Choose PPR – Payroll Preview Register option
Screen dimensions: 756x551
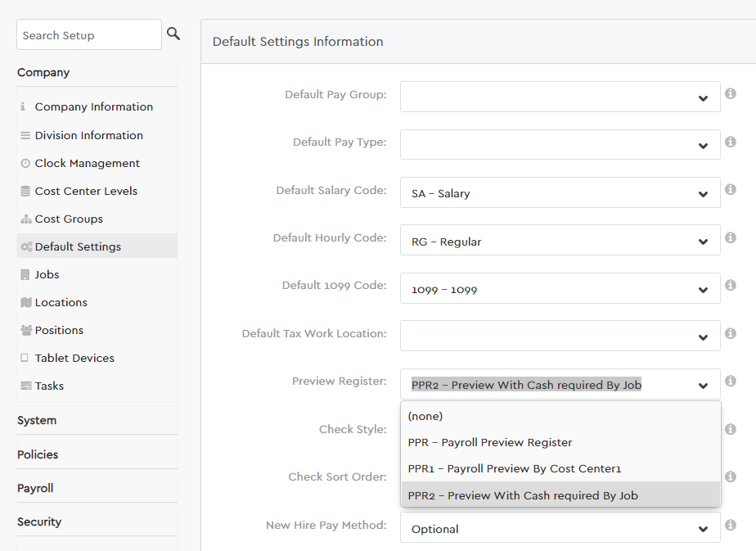tap(490, 443)
